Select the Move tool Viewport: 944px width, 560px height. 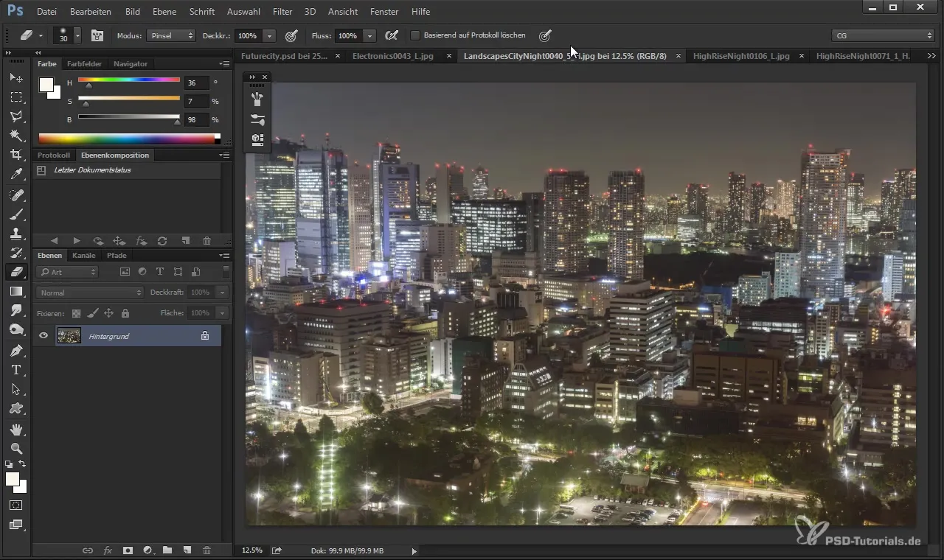click(16, 77)
